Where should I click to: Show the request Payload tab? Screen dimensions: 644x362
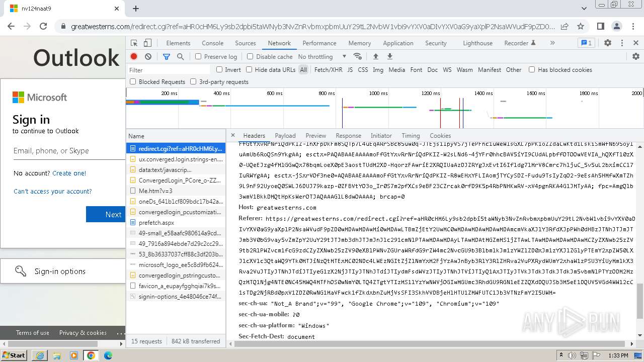click(x=285, y=136)
